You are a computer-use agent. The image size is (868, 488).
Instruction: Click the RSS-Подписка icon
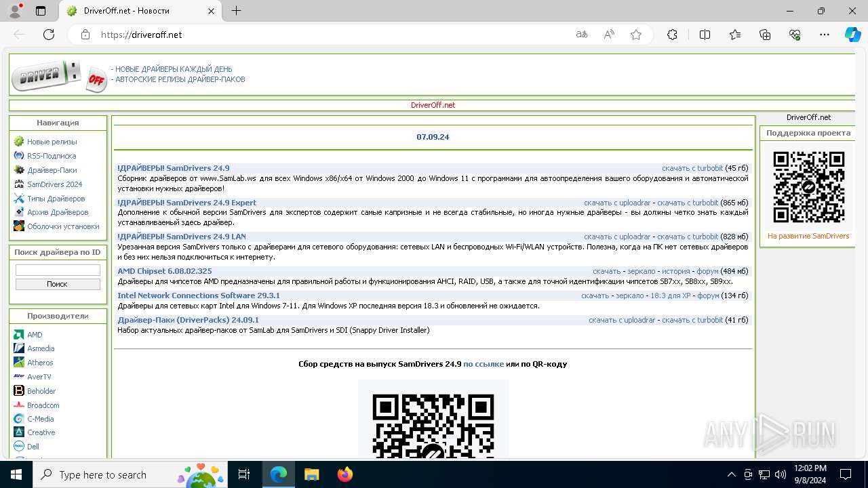(x=19, y=156)
